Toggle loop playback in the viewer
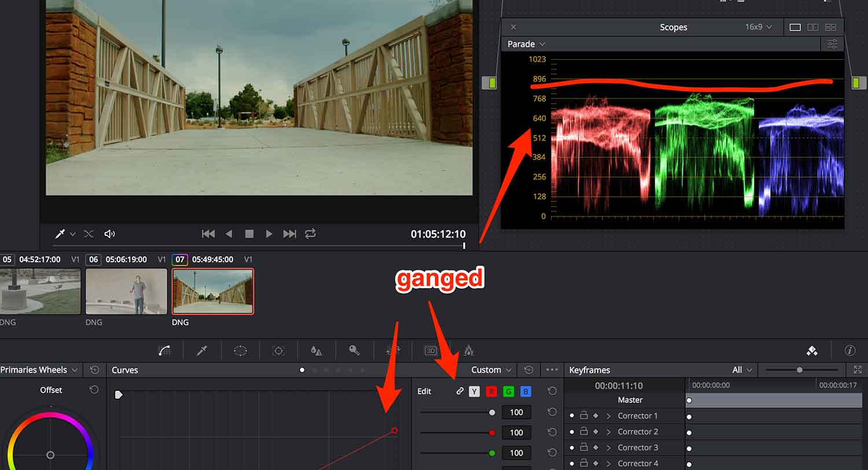This screenshot has height=470, width=868. point(311,234)
